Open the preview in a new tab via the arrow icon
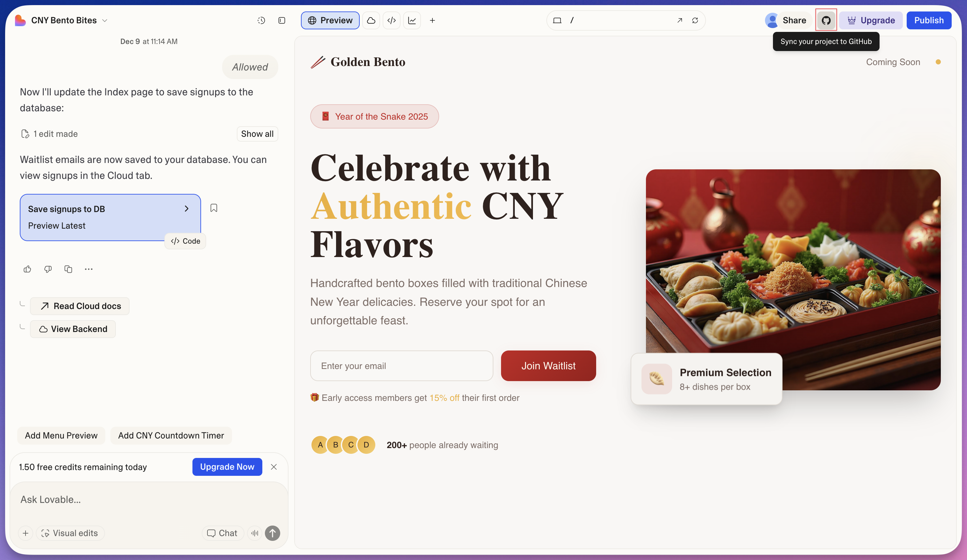 click(x=679, y=20)
